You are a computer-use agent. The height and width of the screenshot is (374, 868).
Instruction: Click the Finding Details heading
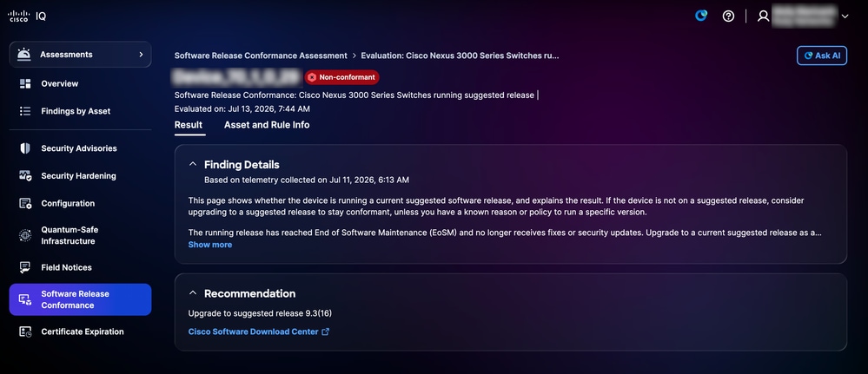[242, 164]
